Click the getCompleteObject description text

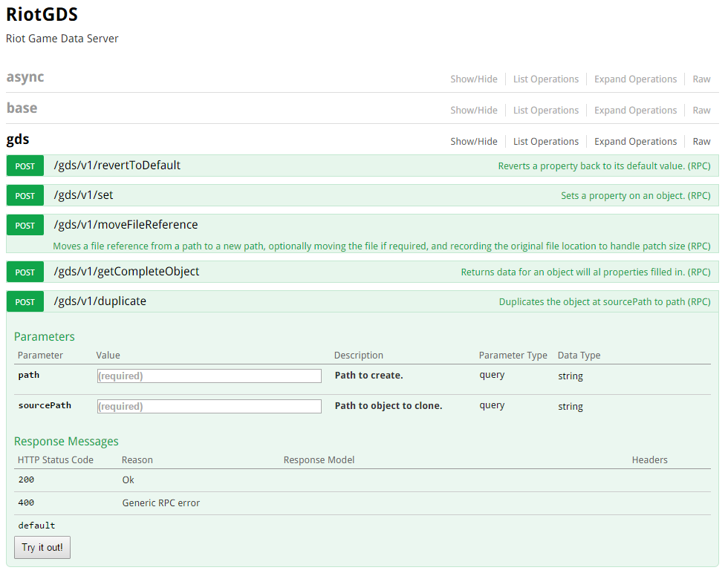(585, 272)
